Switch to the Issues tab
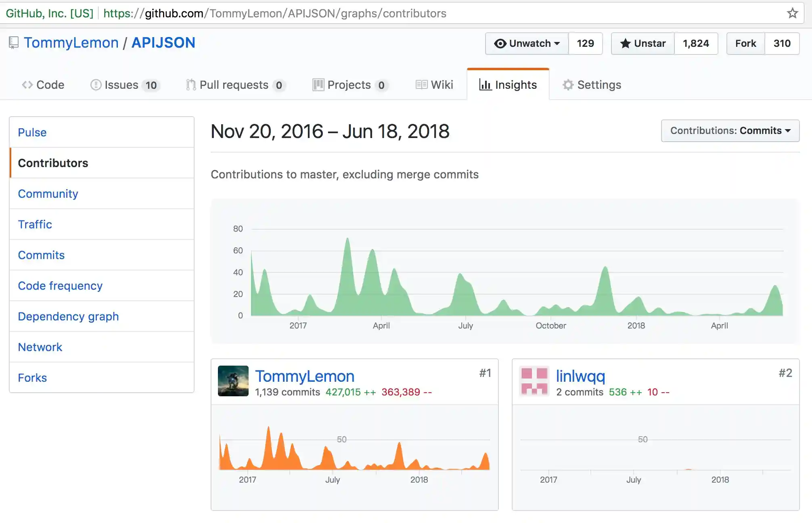Viewport: 812px width, 523px height. (x=125, y=85)
